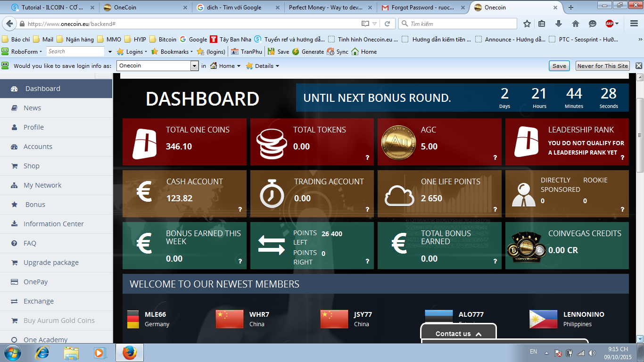Open the Upgrade package cart icon
Image resolution: width=644 pixels, height=362 pixels.
(x=14, y=263)
